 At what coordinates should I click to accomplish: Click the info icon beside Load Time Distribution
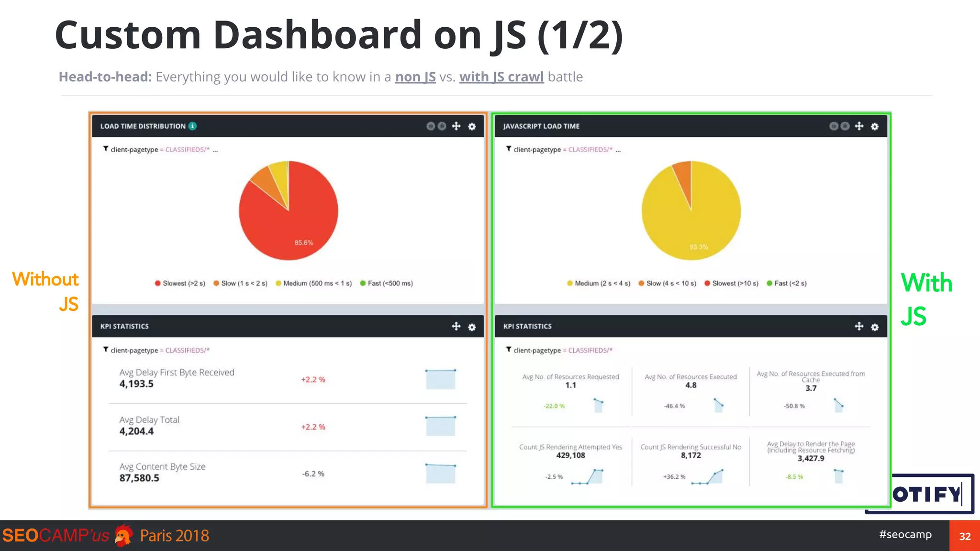click(x=192, y=126)
